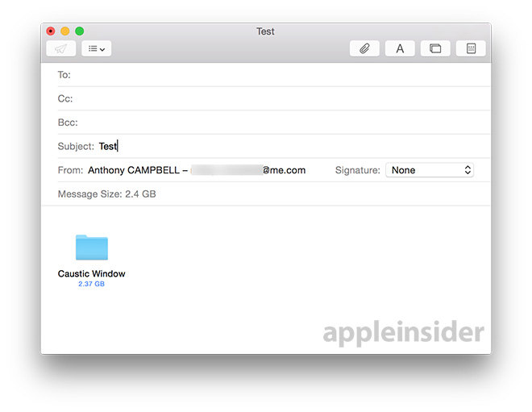Zoom the compose window with green button
532x412 pixels.
[79, 31]
